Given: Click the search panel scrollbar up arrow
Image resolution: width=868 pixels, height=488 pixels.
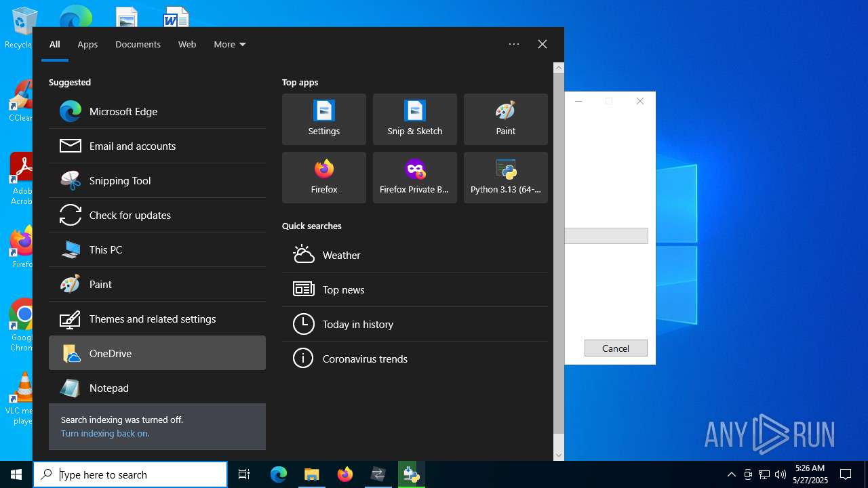Looking at the screenshot, I should (559, 68).
